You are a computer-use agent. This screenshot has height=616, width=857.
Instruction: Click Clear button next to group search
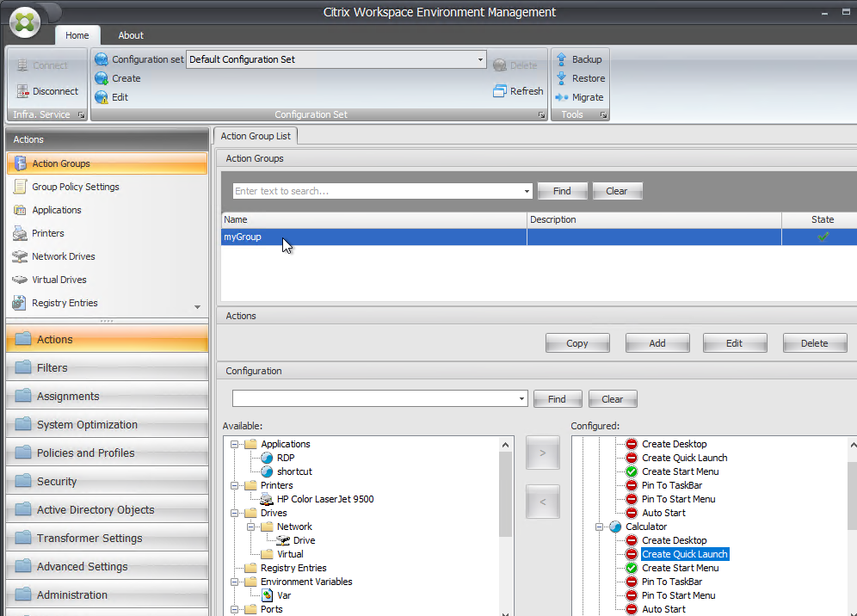pos(617,191)
